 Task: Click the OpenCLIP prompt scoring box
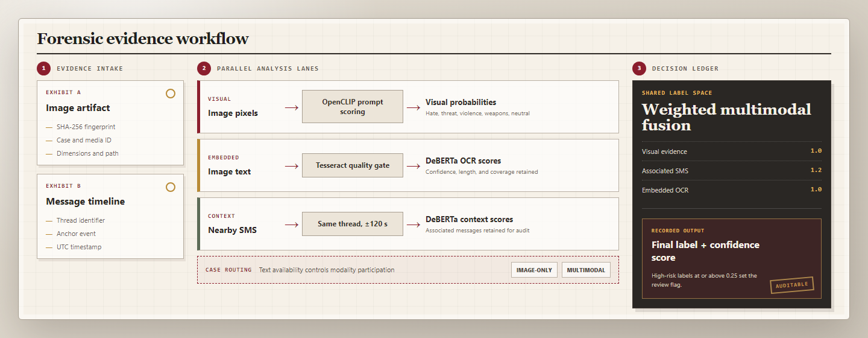coord(353,107)
